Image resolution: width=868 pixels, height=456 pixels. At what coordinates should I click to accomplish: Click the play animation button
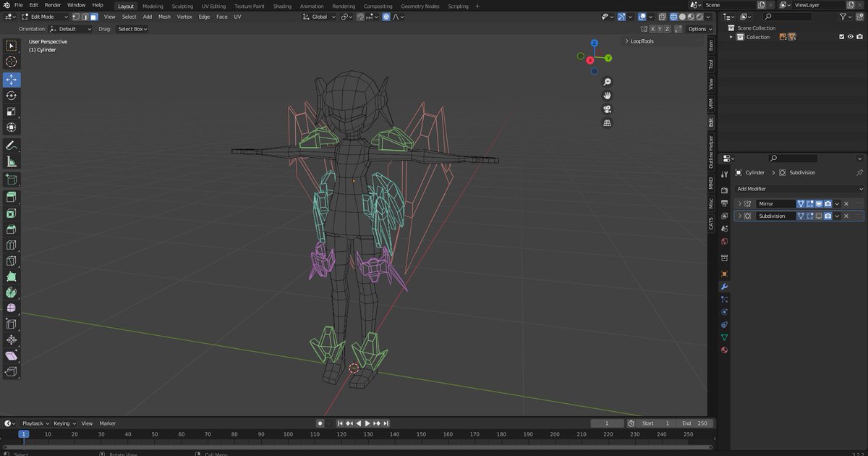[367, 423]
